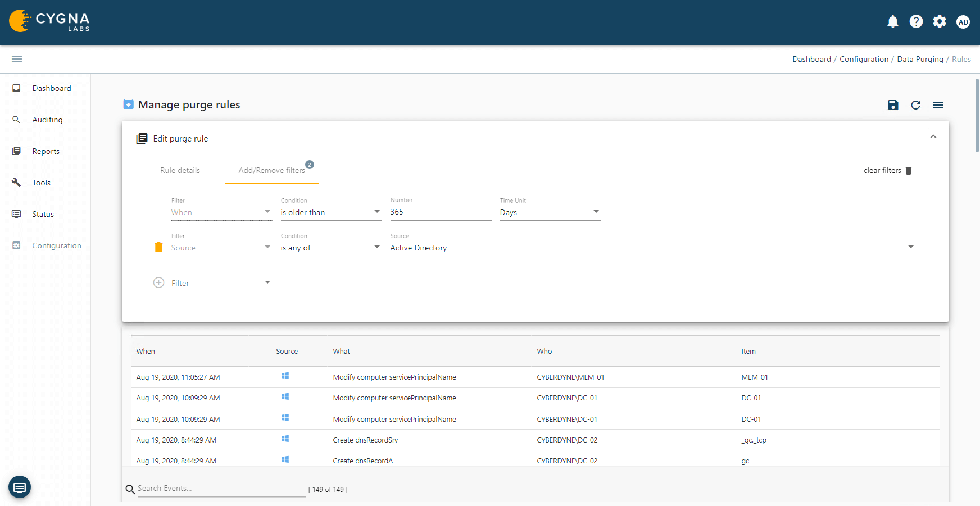This screenshot has width=980, height=506.
Task: Open the chat widget at bottom left
Action: click(20, 487)
